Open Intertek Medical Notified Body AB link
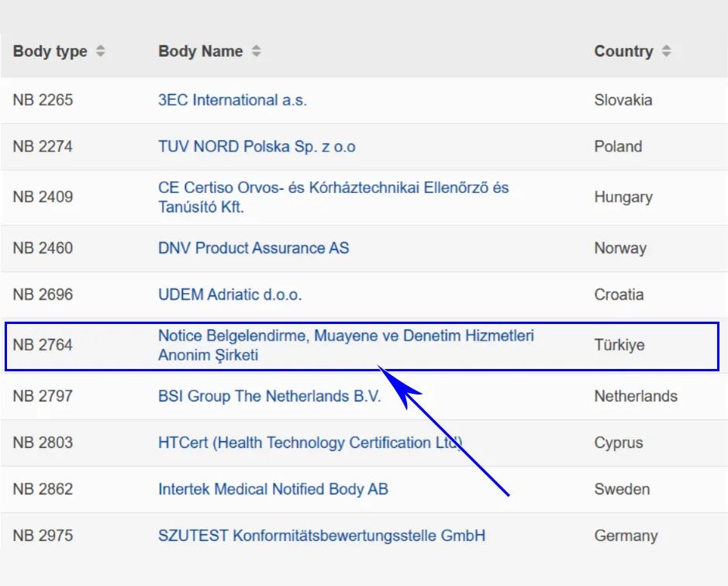 (273, 489)
